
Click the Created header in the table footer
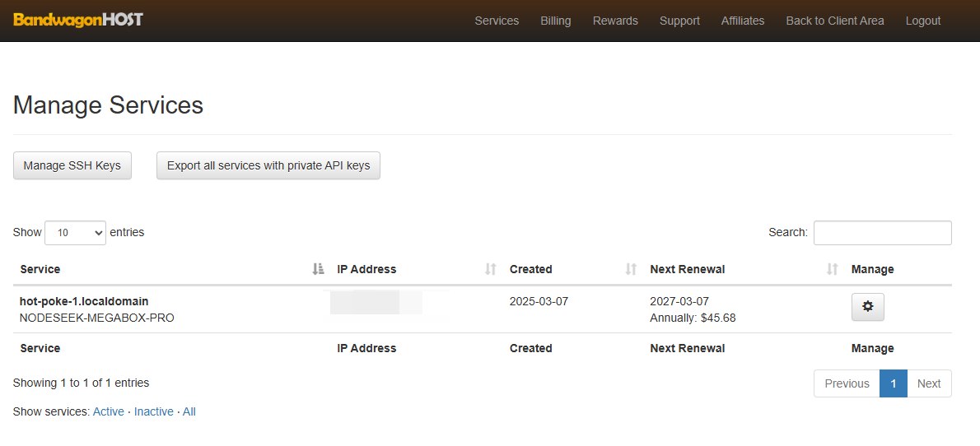(x=530, y=348)
